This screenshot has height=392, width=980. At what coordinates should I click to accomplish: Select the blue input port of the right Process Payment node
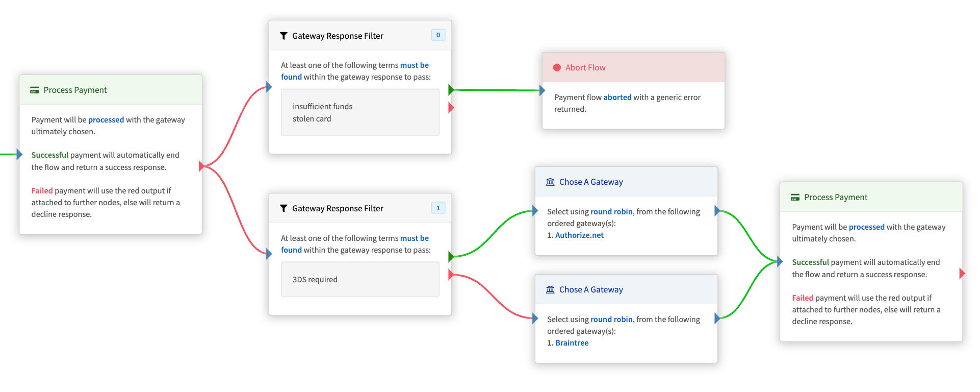pos(780,262)
